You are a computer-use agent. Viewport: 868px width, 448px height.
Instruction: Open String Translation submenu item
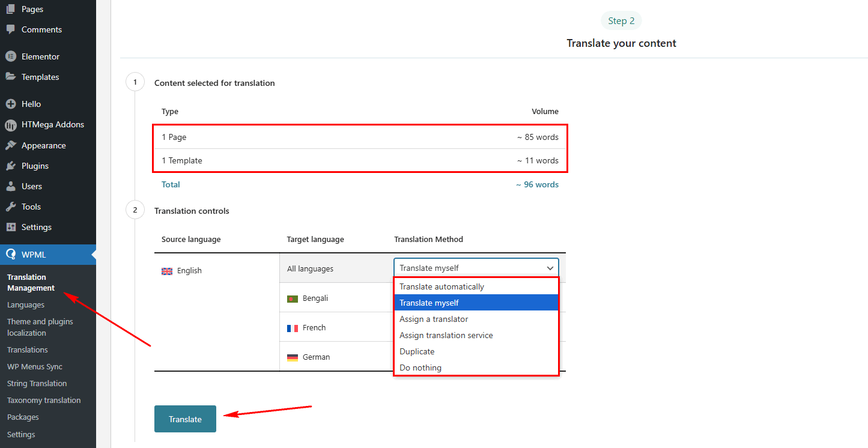tap(37, 383)
